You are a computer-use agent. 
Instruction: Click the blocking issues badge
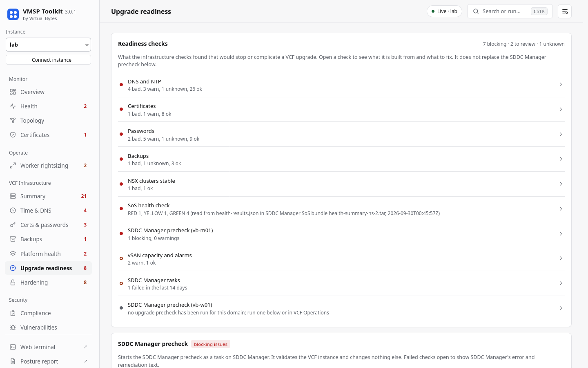click(211, 344)
